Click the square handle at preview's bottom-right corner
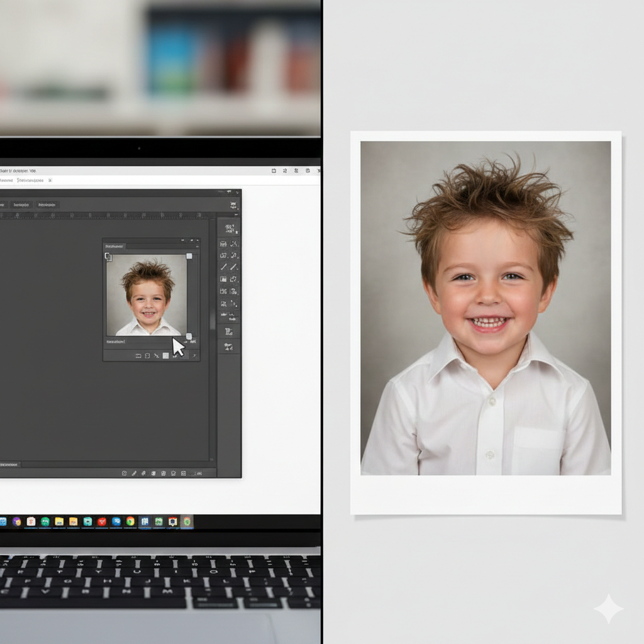644x644 pixels. point(189,336)
